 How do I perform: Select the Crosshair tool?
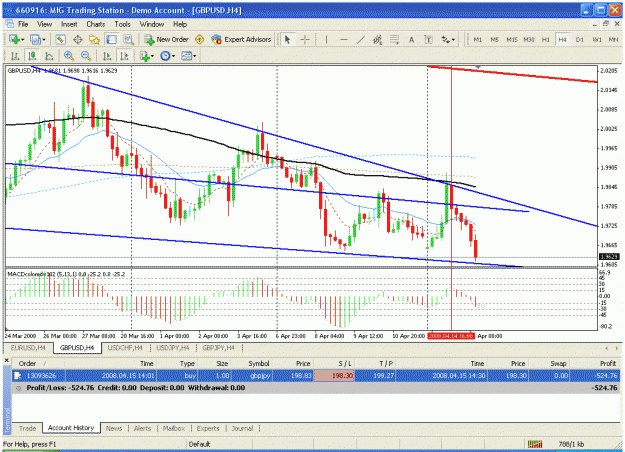[x=305, y=39]
